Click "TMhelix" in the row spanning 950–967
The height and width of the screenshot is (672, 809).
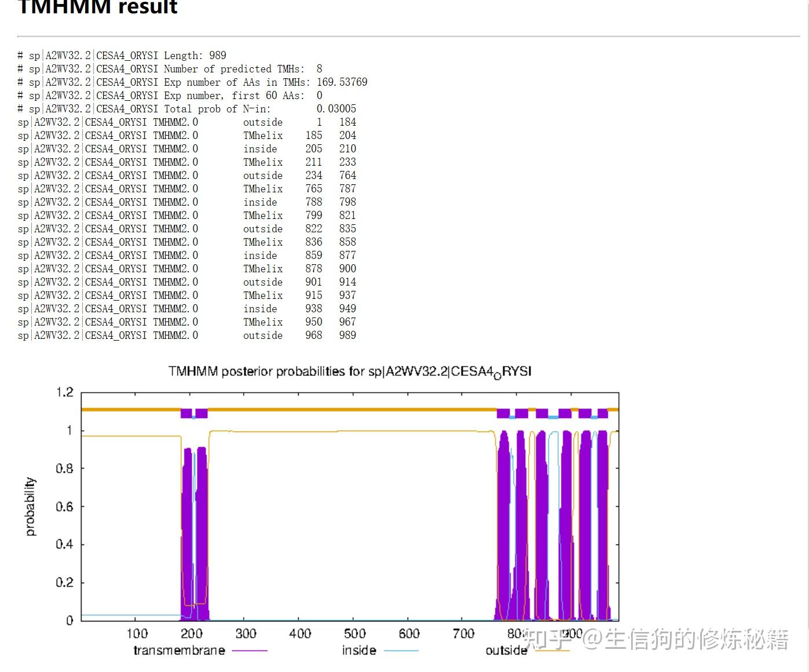(263, 322)
